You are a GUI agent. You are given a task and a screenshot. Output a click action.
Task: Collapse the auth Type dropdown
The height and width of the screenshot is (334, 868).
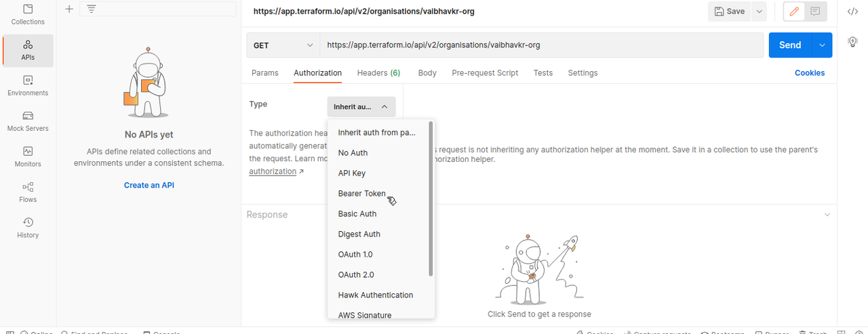point(361,107)
